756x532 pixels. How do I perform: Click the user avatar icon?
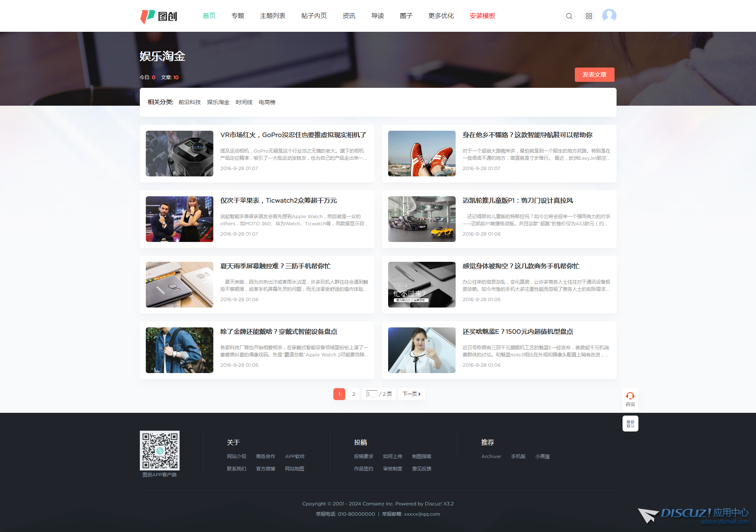click(609, 16)
